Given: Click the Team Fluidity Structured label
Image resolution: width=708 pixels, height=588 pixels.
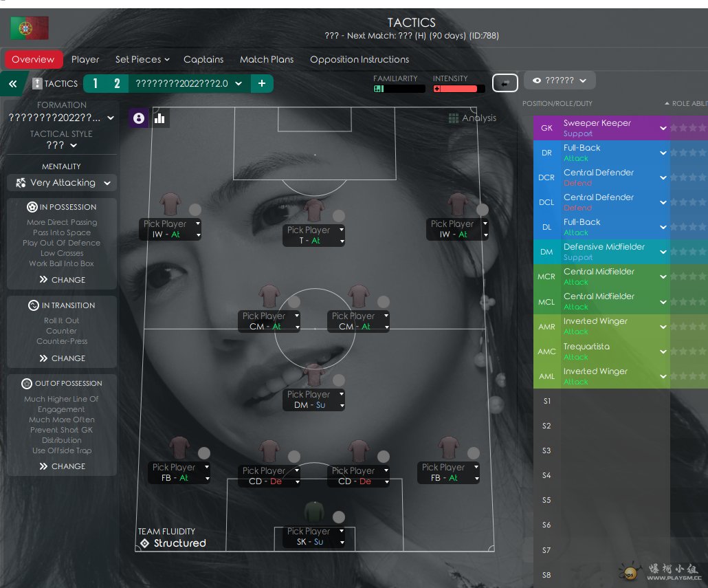Looking at the screenshot, I should coord(179,543).
